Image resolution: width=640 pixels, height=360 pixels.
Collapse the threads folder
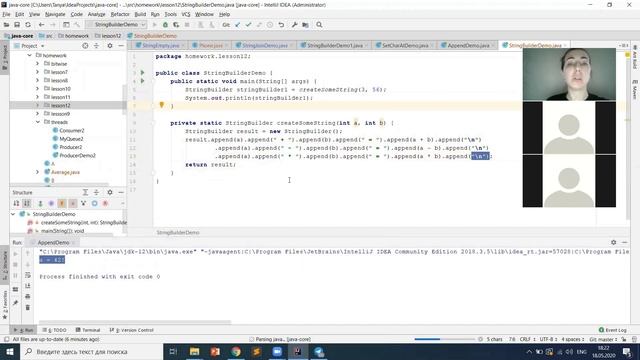click(38, 122)
